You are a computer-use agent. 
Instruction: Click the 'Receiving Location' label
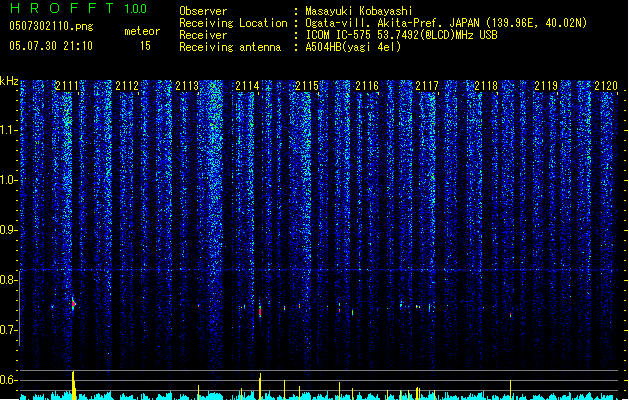233,23
